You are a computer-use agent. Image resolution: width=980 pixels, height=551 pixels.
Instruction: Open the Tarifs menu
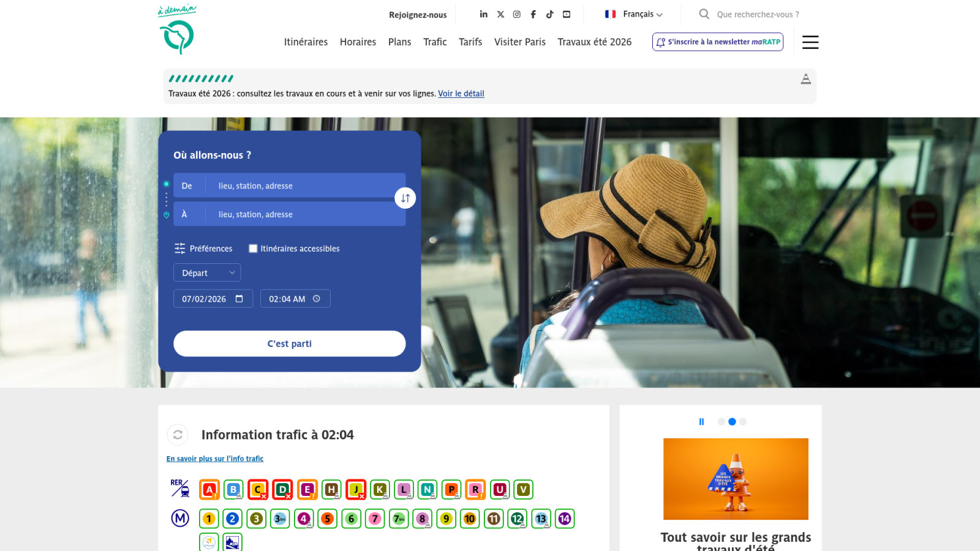tap(470, 42)
